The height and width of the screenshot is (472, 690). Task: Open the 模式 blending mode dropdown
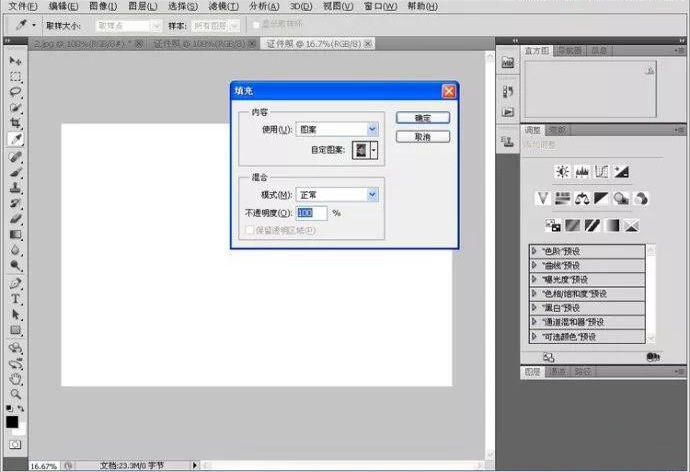pos(338,194)
